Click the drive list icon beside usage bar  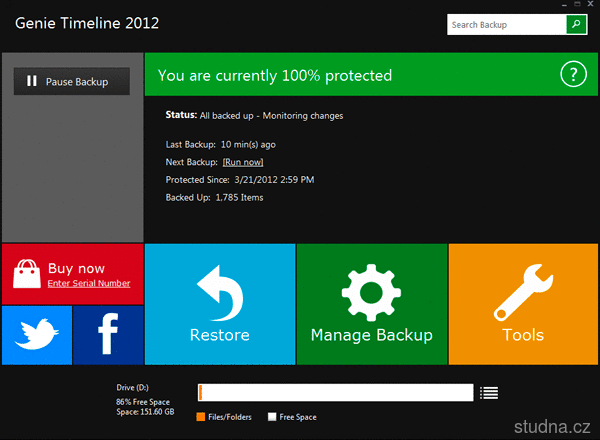coord(489,393)
